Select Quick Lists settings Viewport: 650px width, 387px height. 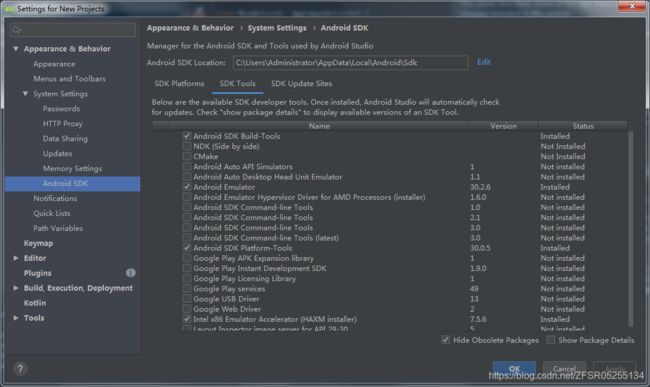[52, 213]
